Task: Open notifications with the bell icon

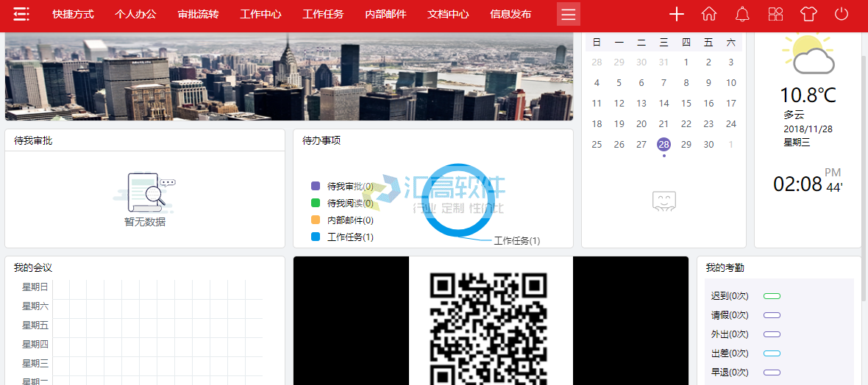Action: coord(742,14)
